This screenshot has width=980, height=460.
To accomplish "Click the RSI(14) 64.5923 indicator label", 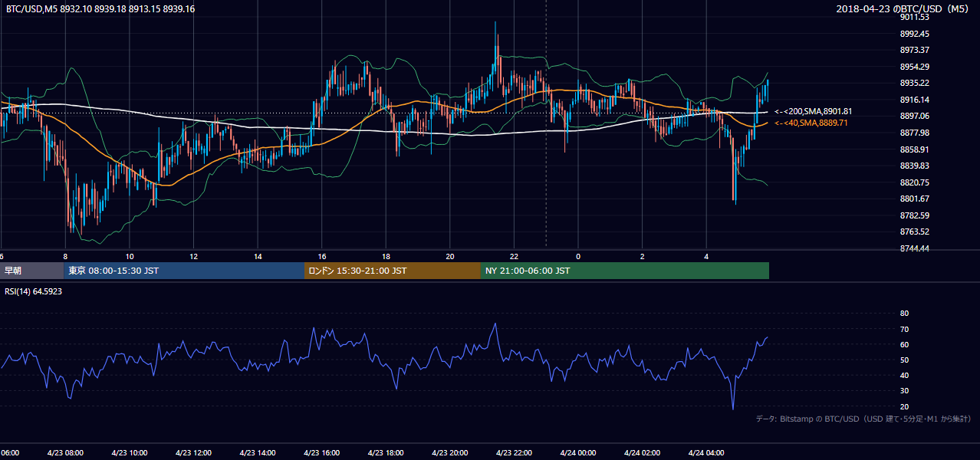I will (x=34, y=291).
